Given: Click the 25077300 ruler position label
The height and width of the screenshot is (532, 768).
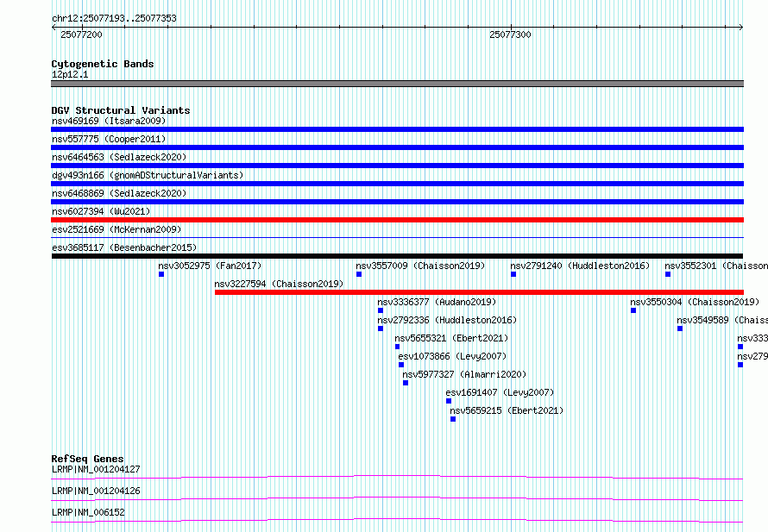Looking at the screenshot, I should 510,34.
